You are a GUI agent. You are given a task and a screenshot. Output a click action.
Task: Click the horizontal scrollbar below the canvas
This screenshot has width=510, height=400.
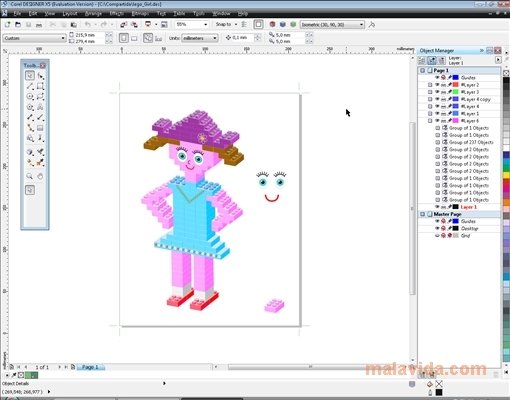[310, 367]
